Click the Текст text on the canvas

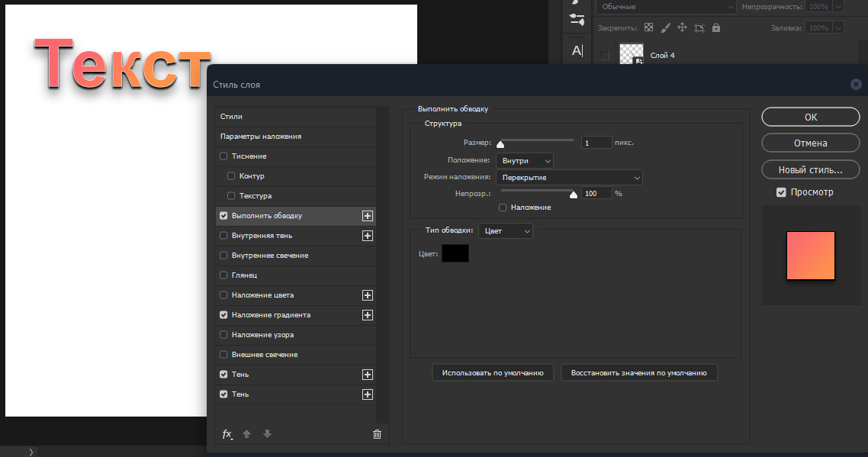tap(122, 63)
